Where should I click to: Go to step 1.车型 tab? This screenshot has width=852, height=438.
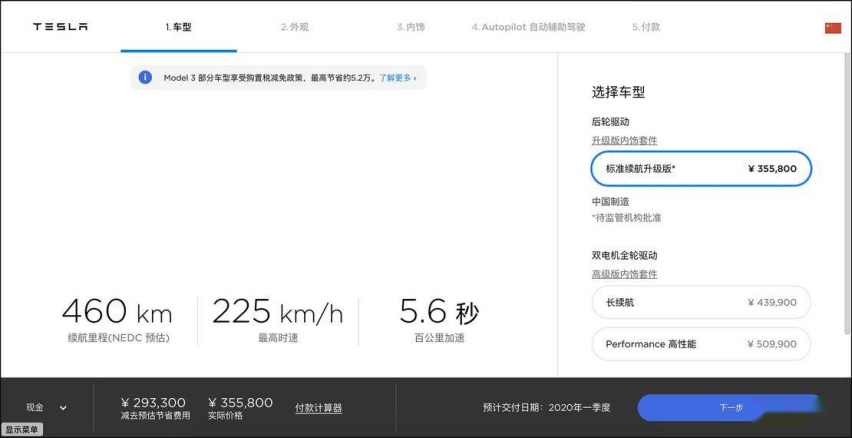point(178,27)
